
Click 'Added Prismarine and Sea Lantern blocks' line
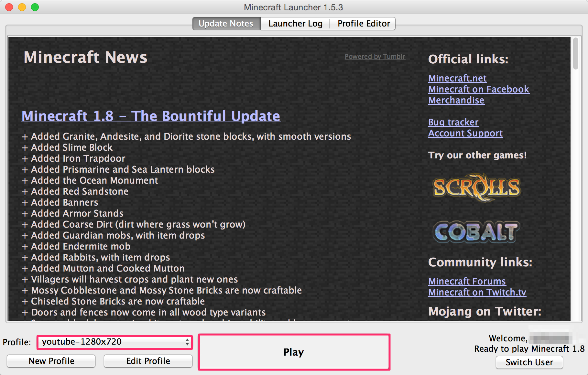tap(118, 169)
